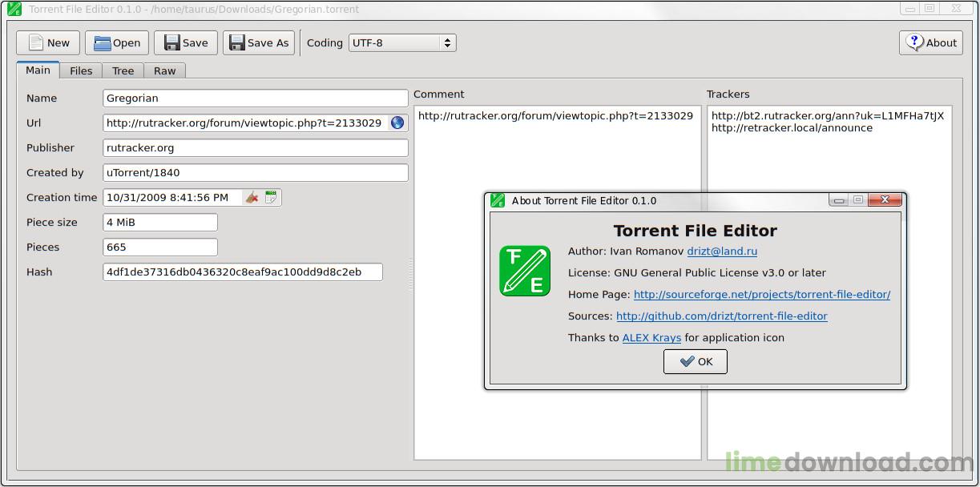Visit the SourceForge home page link
The width and height of the screenshot is (980, 487).
click(x=761, y=294)
